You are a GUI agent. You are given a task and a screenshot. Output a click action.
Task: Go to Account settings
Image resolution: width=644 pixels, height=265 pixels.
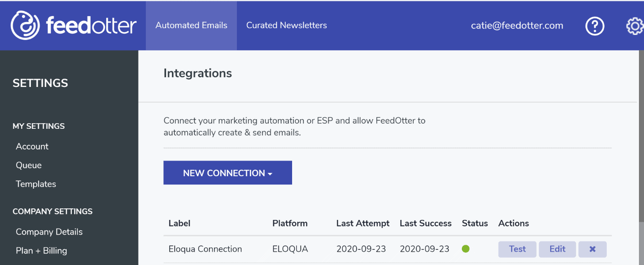(32, 146)
